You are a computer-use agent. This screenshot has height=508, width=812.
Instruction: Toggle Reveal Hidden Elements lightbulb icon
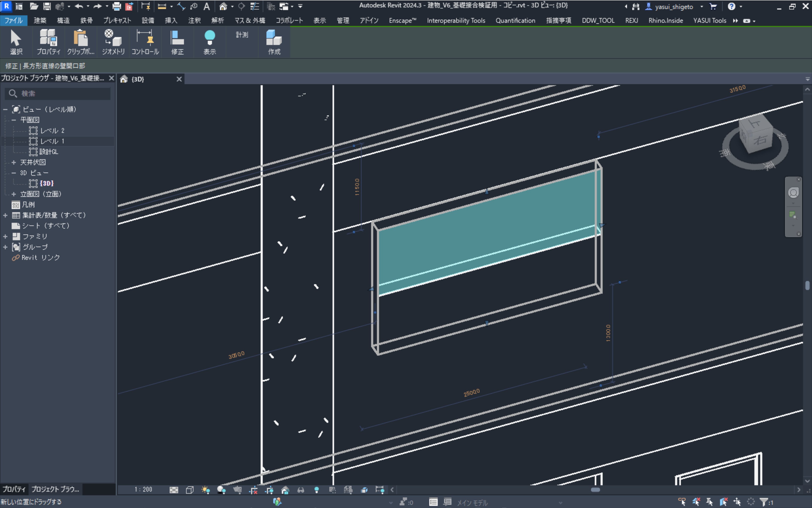coord(316,490)
